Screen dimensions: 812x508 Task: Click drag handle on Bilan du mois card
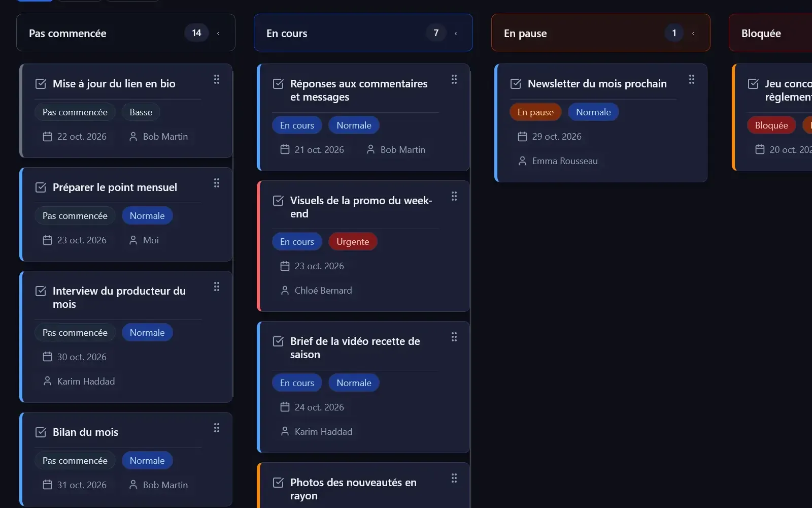tap(217, 428)
